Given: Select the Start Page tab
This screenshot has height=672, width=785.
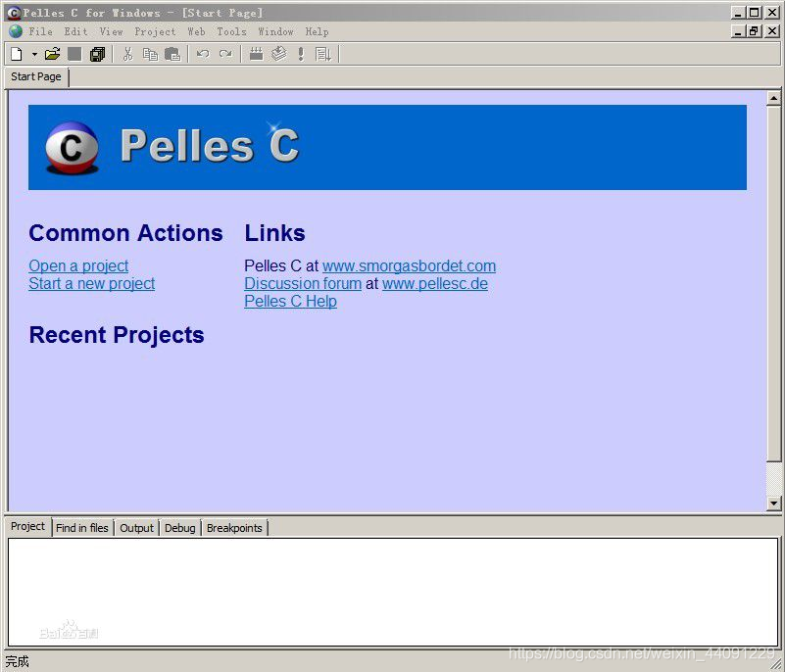Looking at the screenshot, I should [36, 76].
